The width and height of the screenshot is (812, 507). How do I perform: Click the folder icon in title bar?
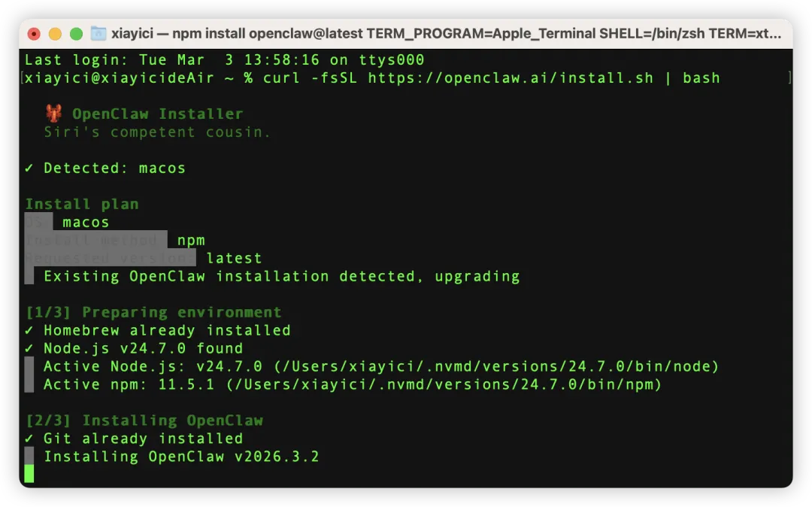point(98,34)
